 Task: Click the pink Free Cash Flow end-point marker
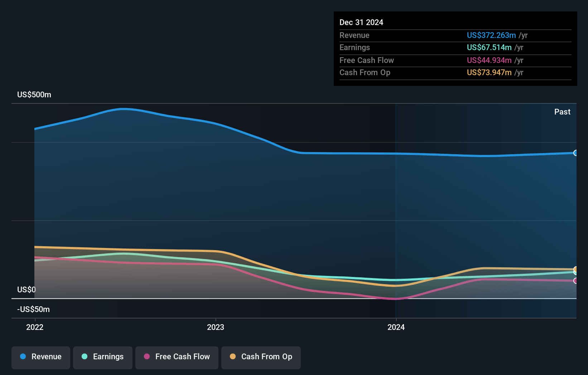[x=575, y=281]
